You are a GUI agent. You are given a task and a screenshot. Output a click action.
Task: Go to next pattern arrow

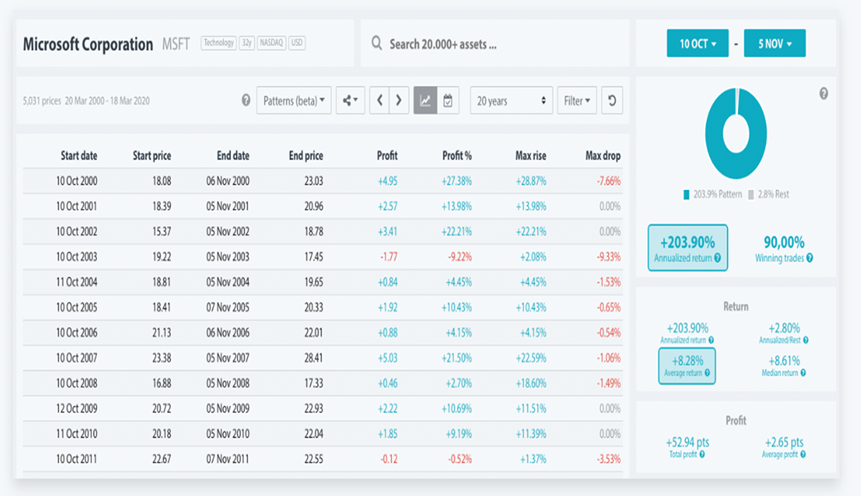click(399, 101)
